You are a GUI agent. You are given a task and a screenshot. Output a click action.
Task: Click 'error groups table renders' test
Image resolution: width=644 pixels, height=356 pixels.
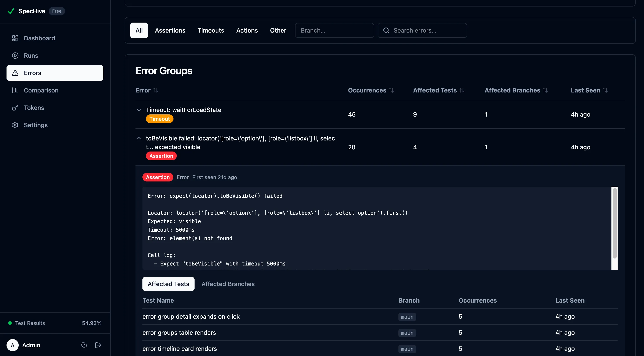(179, 333)
